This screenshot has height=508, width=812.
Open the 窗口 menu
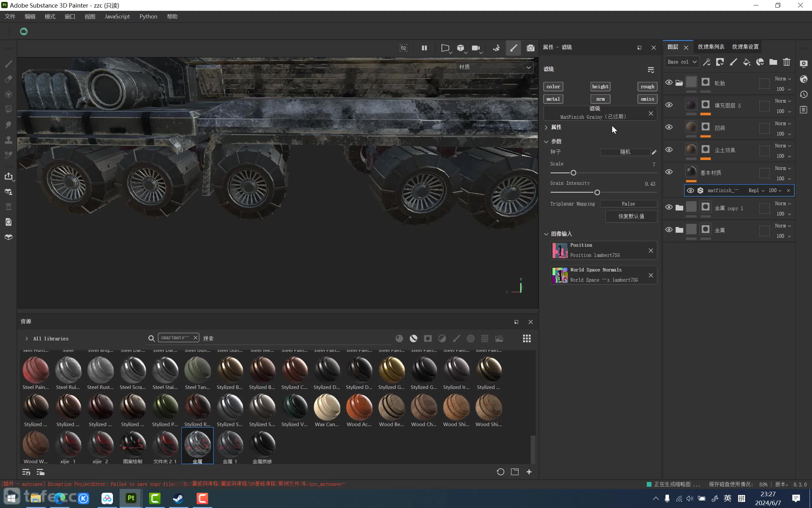[x=70, y=17]
